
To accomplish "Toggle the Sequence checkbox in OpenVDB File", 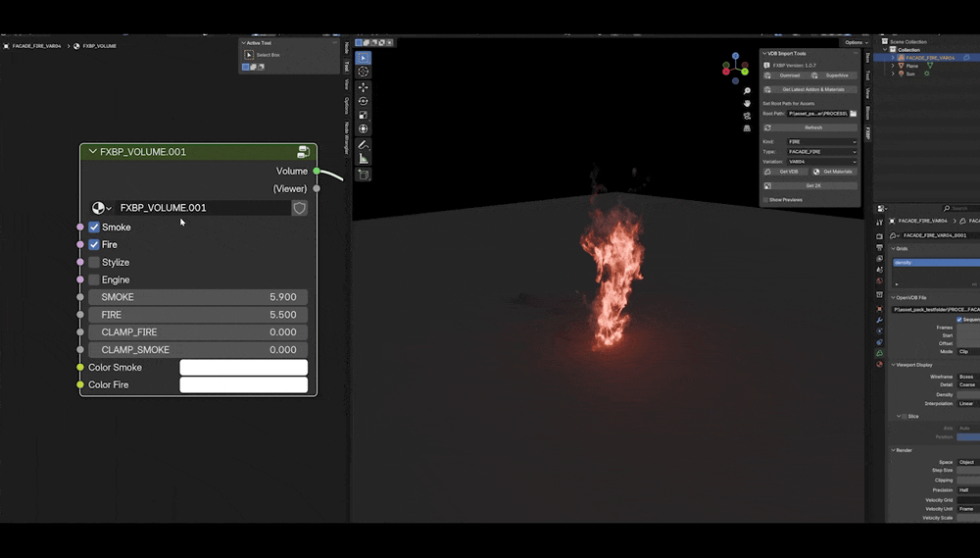I will coord(959,320).
